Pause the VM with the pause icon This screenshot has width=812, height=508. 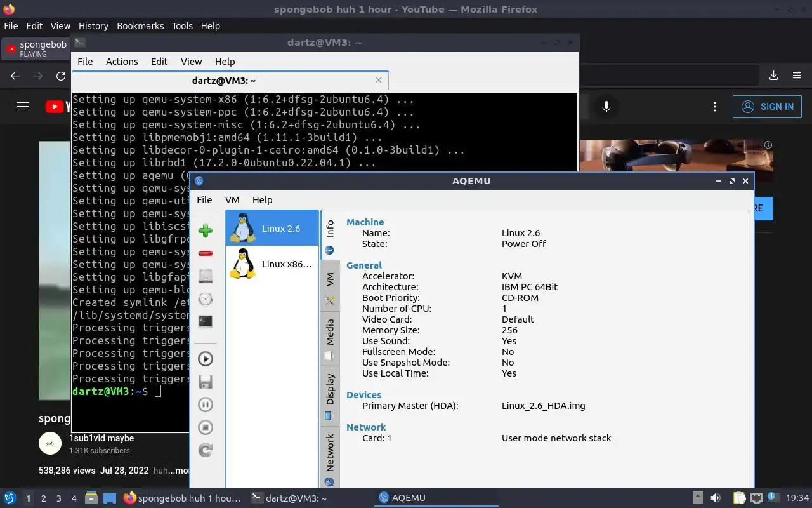click(x=205, y=404)
